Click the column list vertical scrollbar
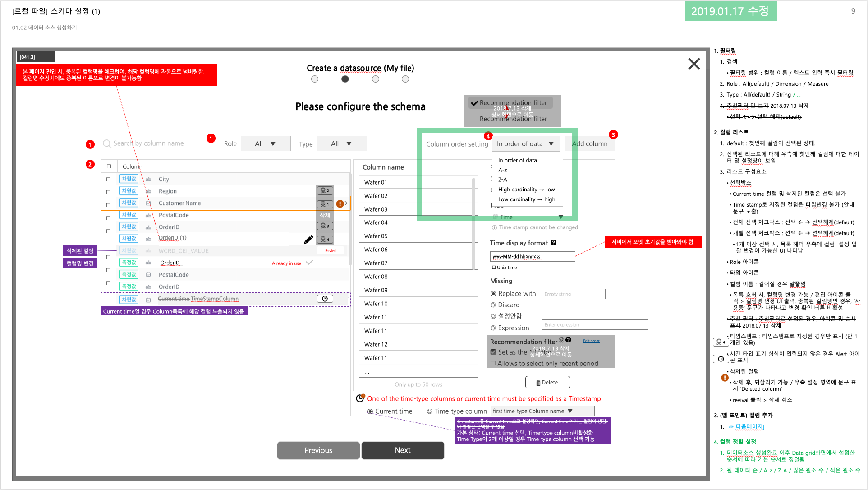The image size is (868, 490). click(x=350, y=219)
